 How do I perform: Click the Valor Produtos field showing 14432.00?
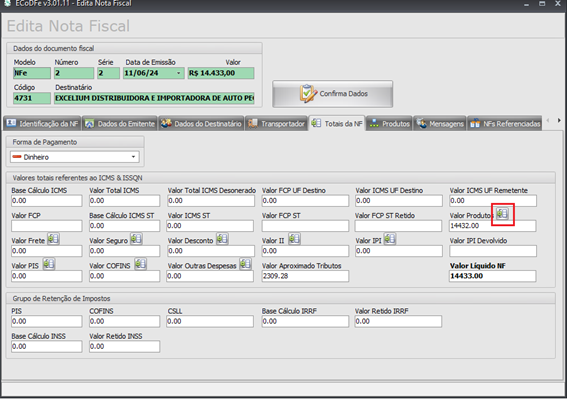pos(493,226)
